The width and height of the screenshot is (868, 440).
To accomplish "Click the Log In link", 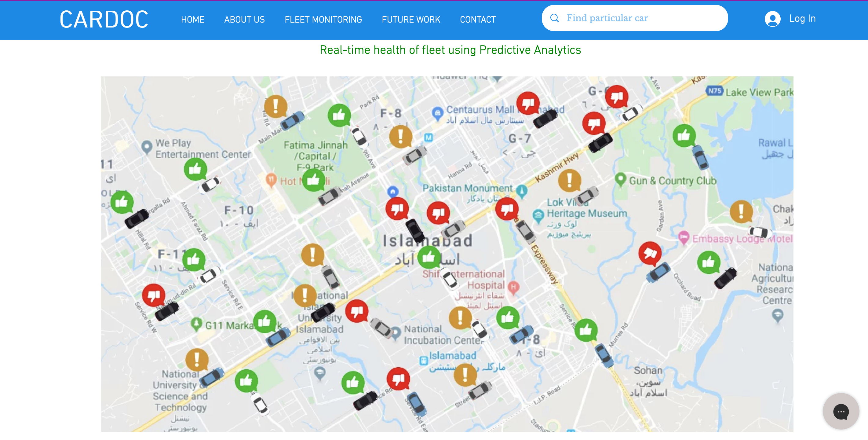I will tap(802, 19).
